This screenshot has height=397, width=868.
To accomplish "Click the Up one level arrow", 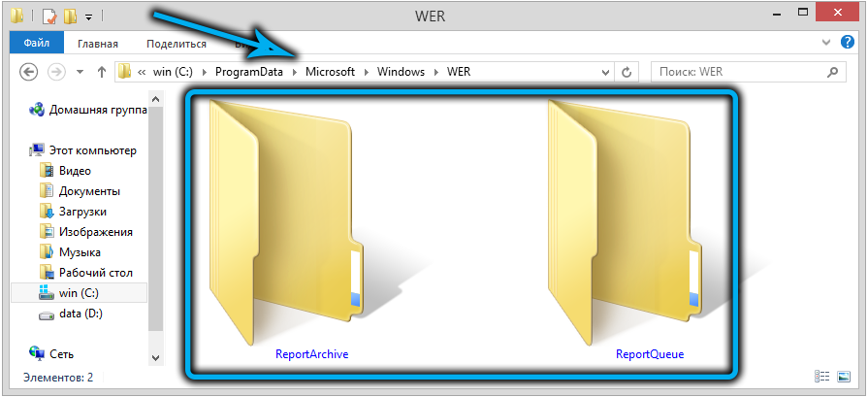I will pos(100,72).
